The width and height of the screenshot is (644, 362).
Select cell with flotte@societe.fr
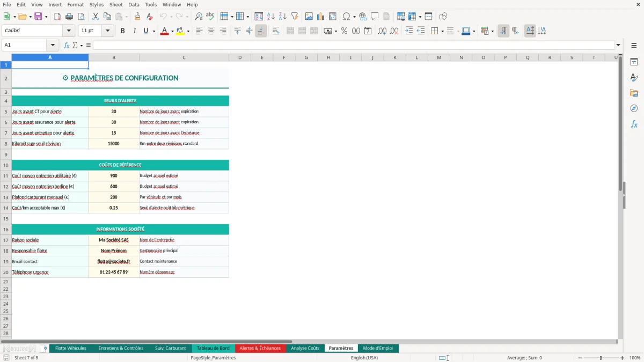tap(114, 262)
